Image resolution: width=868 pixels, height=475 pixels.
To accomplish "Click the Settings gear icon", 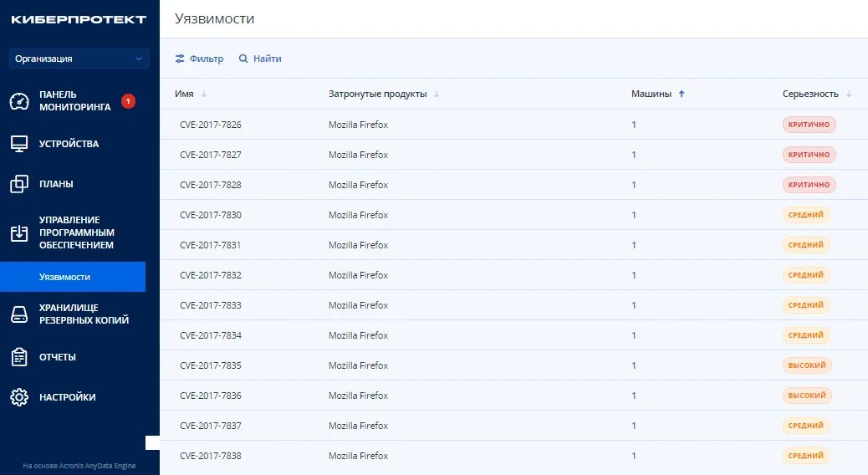I will pyautogui.click(x=19, y=397).
